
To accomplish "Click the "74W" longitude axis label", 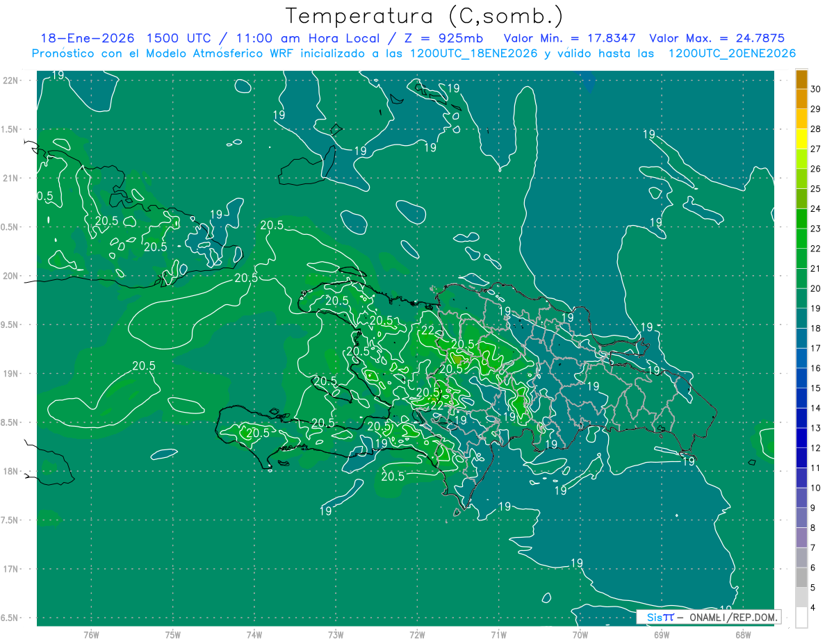I will (x=254, y=635).
